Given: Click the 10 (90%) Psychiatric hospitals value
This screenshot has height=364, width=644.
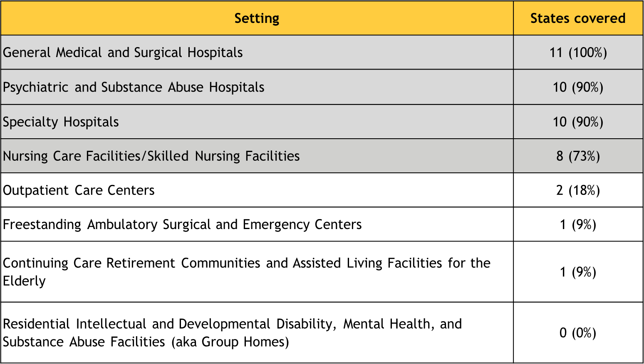Looking at the screenshot, I should pos(578,87).
